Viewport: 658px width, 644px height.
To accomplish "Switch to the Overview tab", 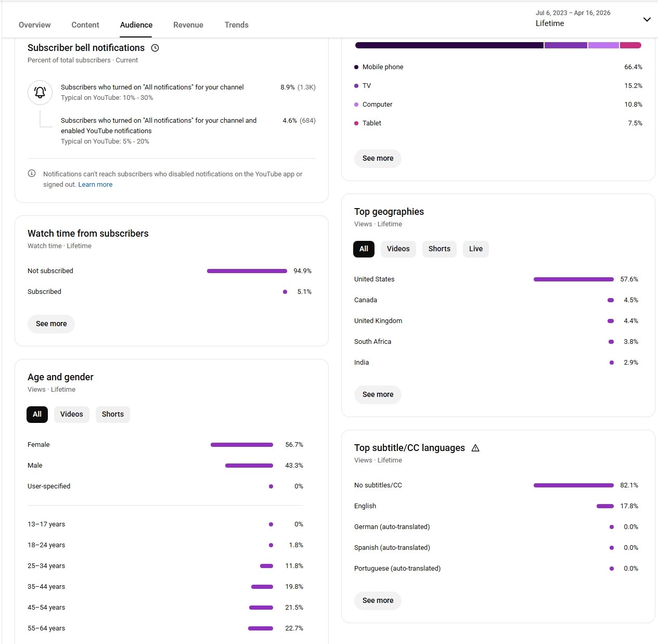I will 35,25.
